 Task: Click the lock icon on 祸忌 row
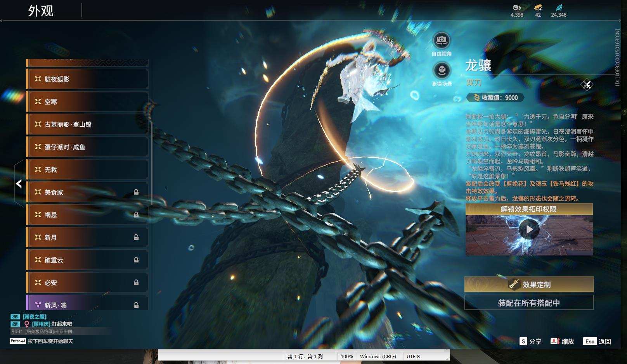click(x=136, y=215)
